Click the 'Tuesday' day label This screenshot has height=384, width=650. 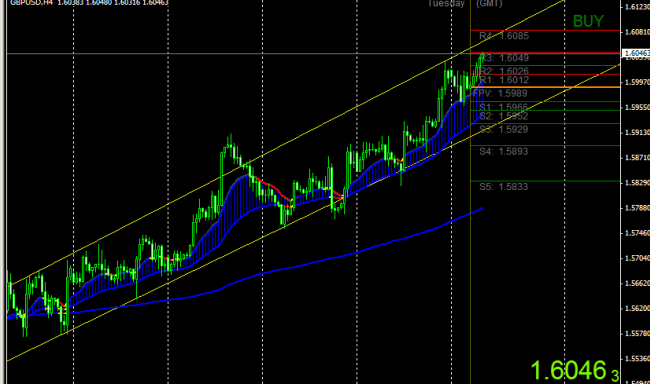coord(446,3)
